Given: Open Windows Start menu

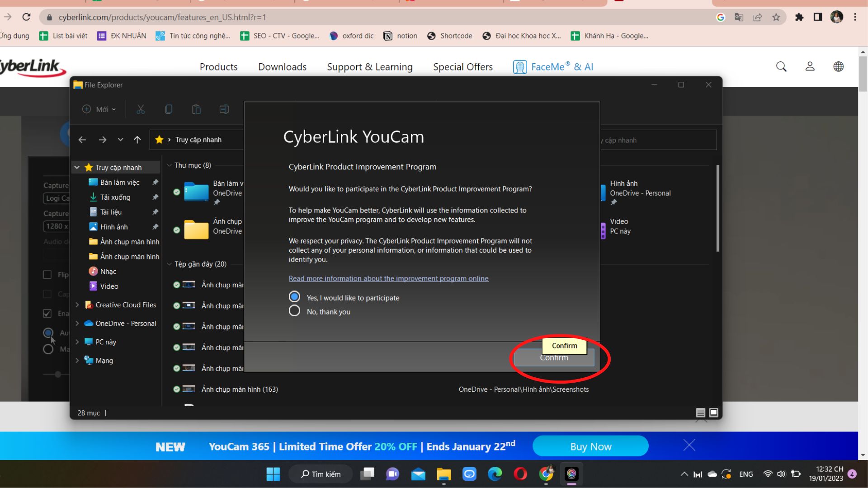Looking at the screenshot, I should coord(273,474).
